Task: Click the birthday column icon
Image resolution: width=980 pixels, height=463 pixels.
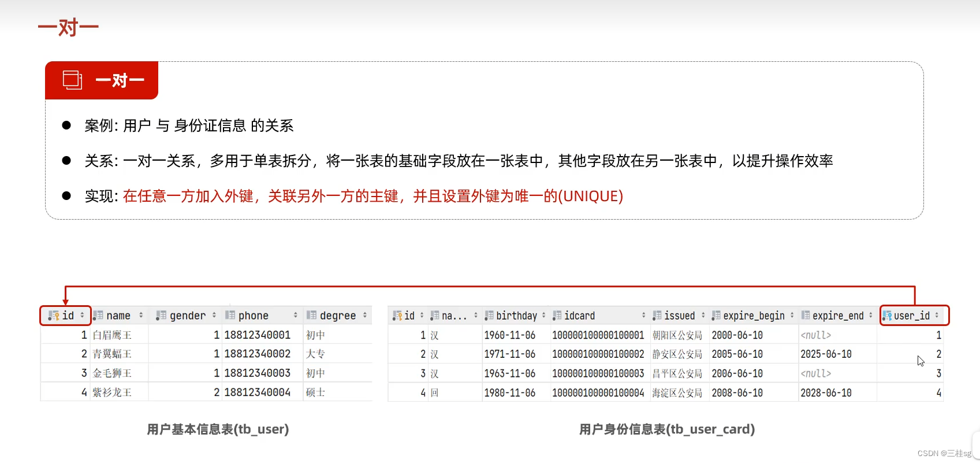Action: click(x=489, y=316)
